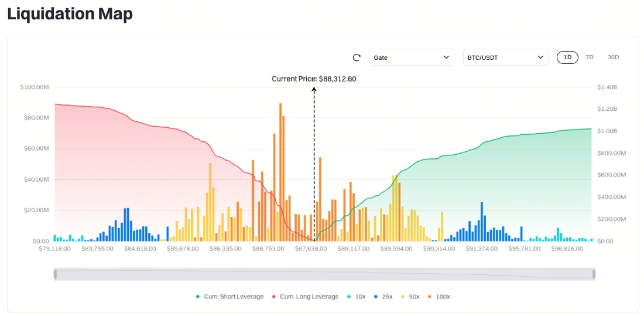Click the Liquidation Map heading
Viewport: 644px width, 316px height.
(70, 15)
